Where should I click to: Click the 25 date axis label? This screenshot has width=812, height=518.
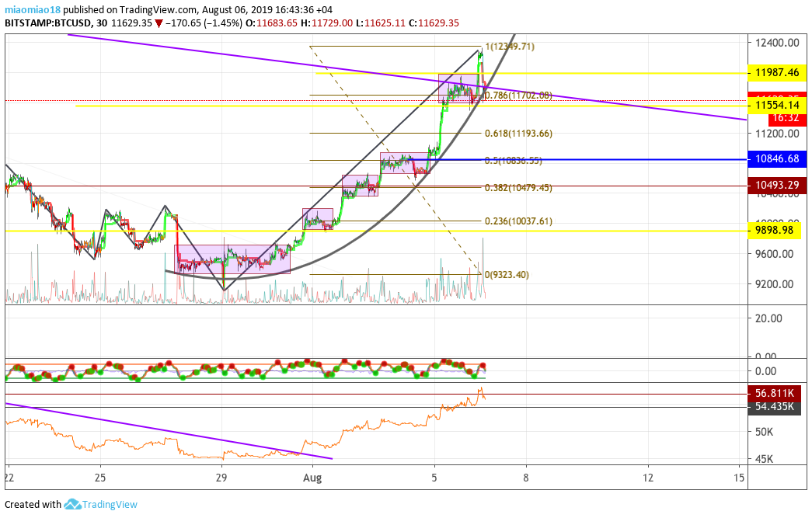(x=100, y=478)
